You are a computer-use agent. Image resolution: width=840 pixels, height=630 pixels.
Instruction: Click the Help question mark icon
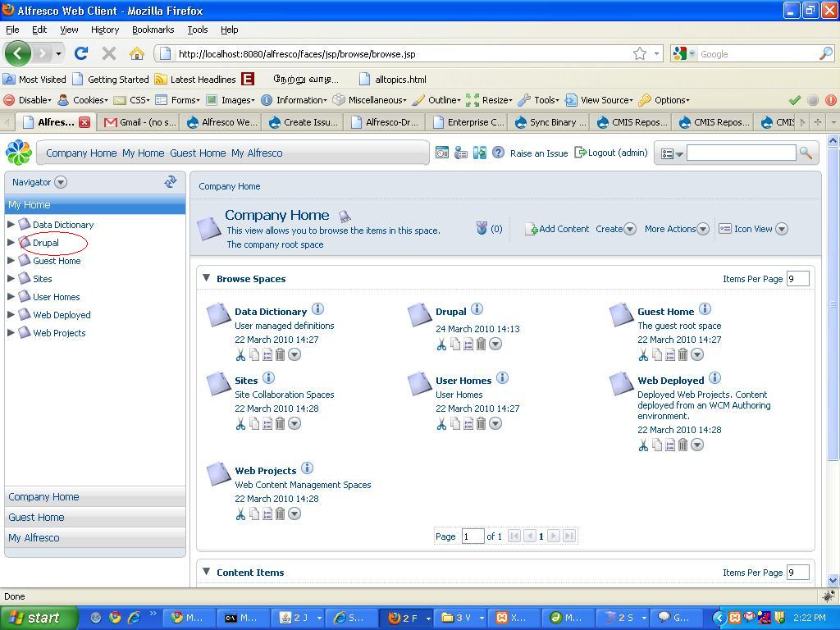pos(498,153)
